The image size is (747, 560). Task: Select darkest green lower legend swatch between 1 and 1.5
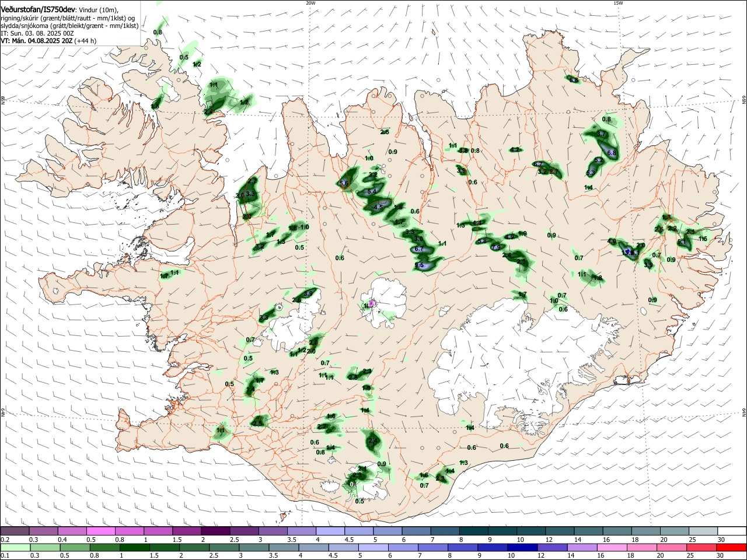tap(134, 547)
